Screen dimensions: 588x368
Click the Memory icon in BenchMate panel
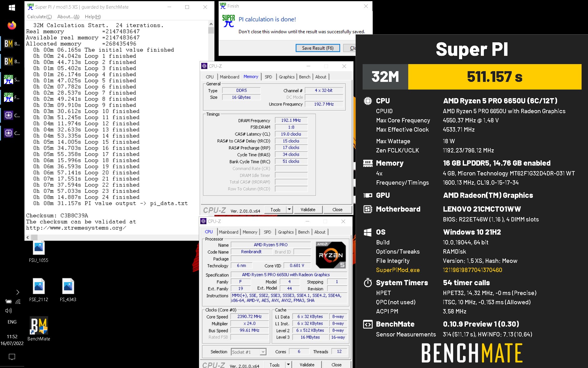coord(367,163)
